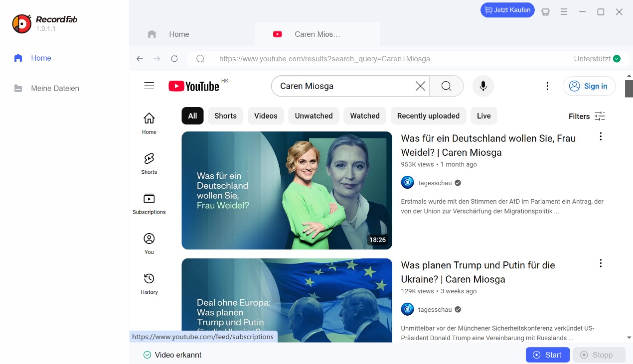Click the Sign in button
633x364 pixels.
pyautogui.click(x=589, y=86)
